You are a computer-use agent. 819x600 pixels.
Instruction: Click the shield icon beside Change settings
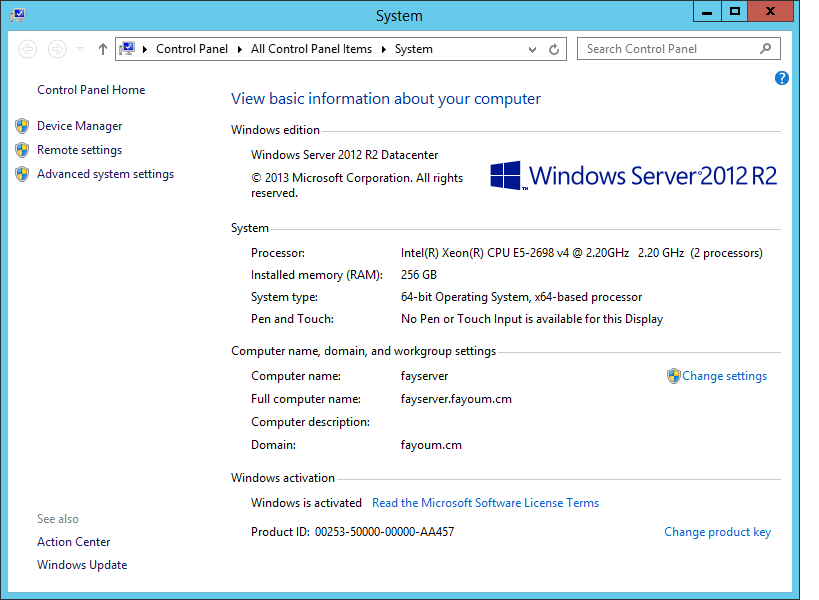674,376
